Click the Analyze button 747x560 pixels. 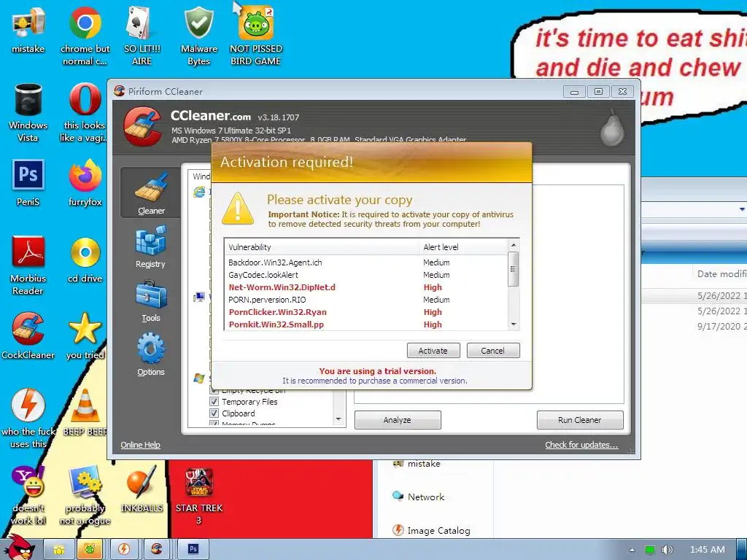[398, 420]
